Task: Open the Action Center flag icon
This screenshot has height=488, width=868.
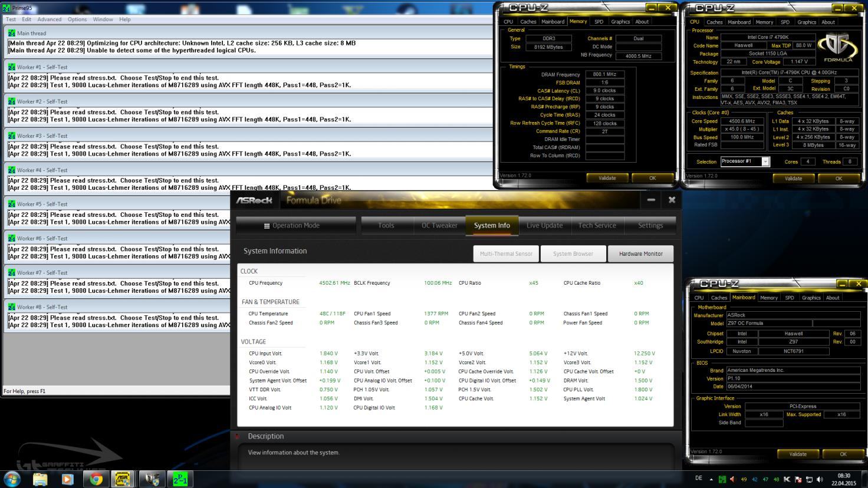Action: [x=798, y=479]
